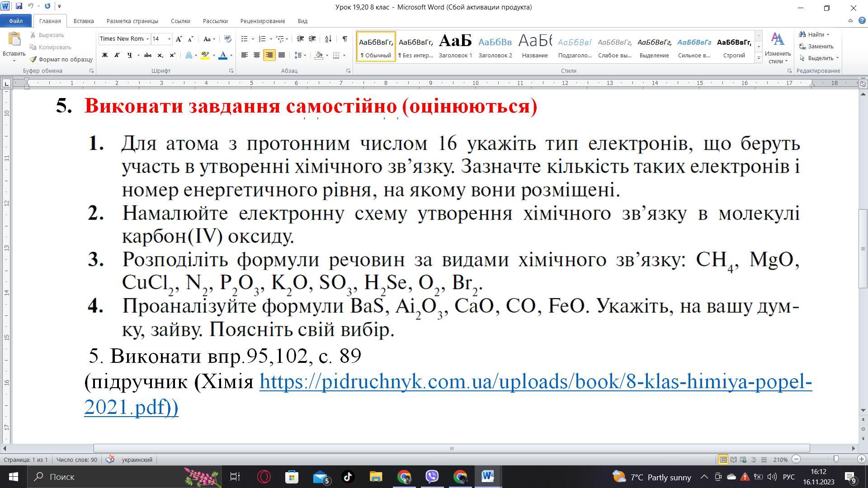Click the Cut (Вырезать) scissors icon
The height and width of the screenshot is (488, 868).
(33, 35)
